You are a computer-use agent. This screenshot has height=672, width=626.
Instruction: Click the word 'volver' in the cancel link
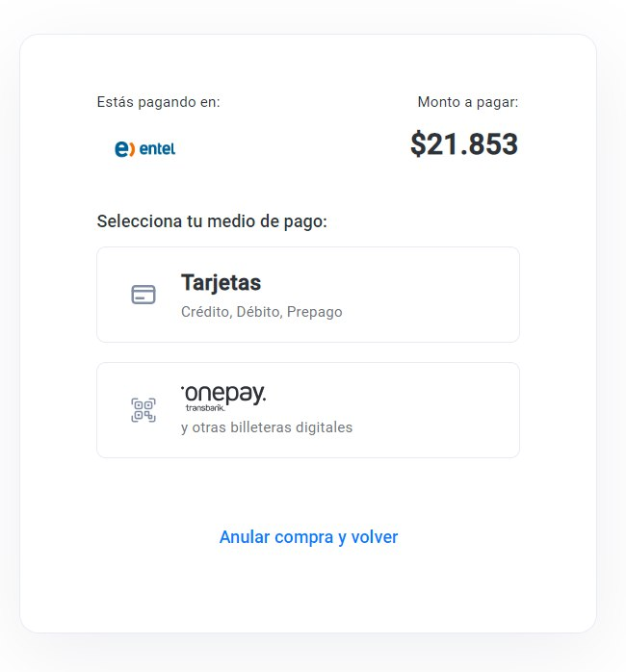(x=375, y=537)
